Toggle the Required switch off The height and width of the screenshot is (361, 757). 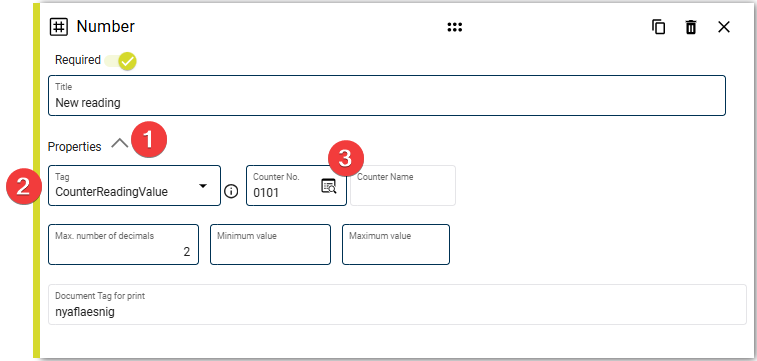coord(121,61)
